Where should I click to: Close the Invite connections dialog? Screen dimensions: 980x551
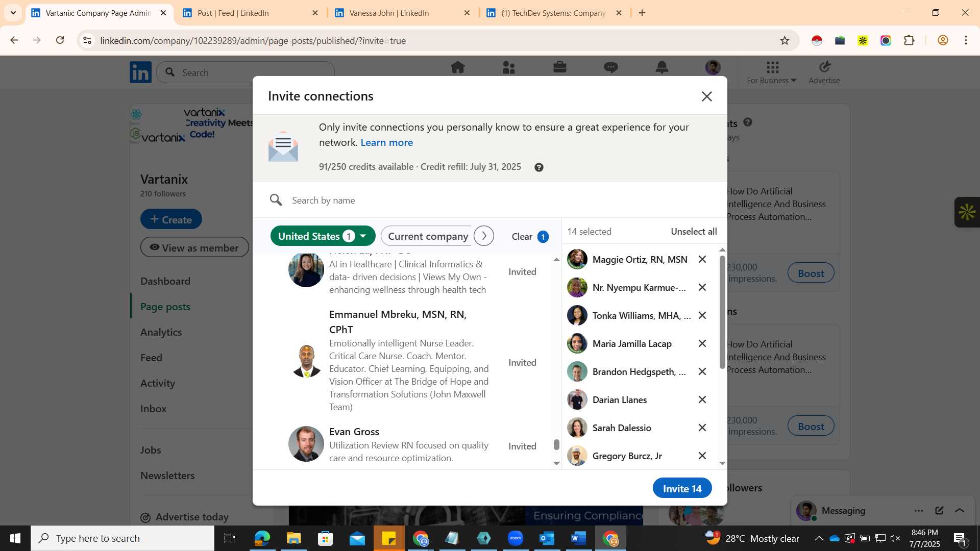706,96
